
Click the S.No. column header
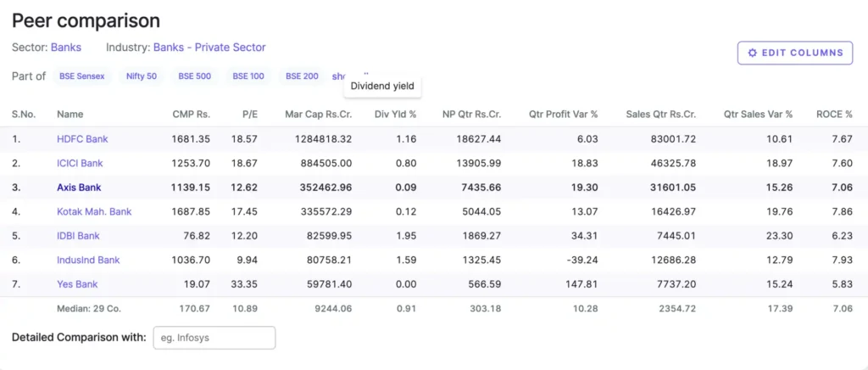(x=24, y=115)
